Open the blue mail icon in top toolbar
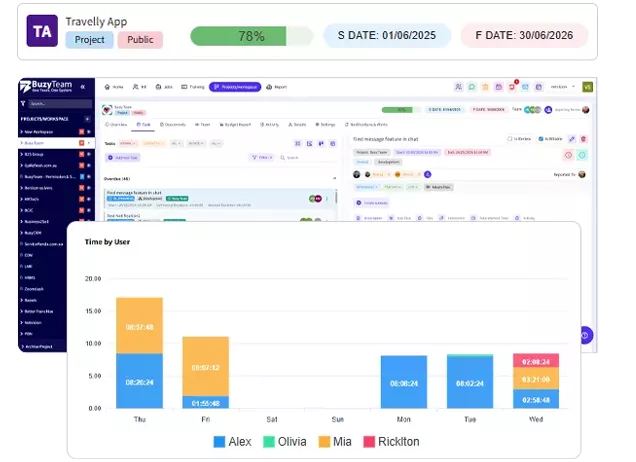The image size is (636, 462). (525, 87)
